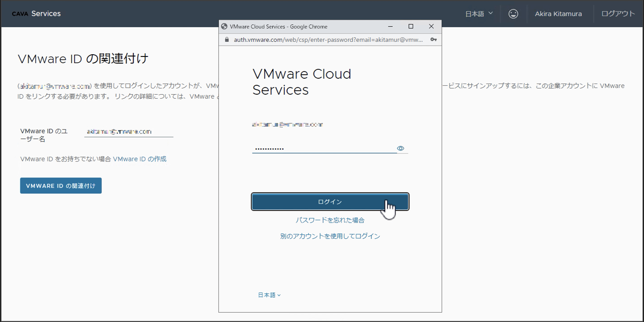Screen dimensions: 644x322
Task: Close the VMware Cloud Services popup window
Action: click(431, 27)
